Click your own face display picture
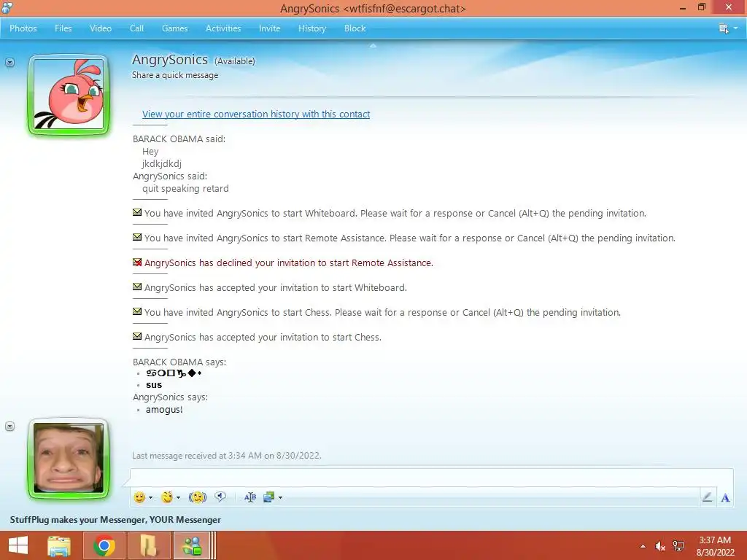This screenshot has width=747, height=560. (69, 458)
